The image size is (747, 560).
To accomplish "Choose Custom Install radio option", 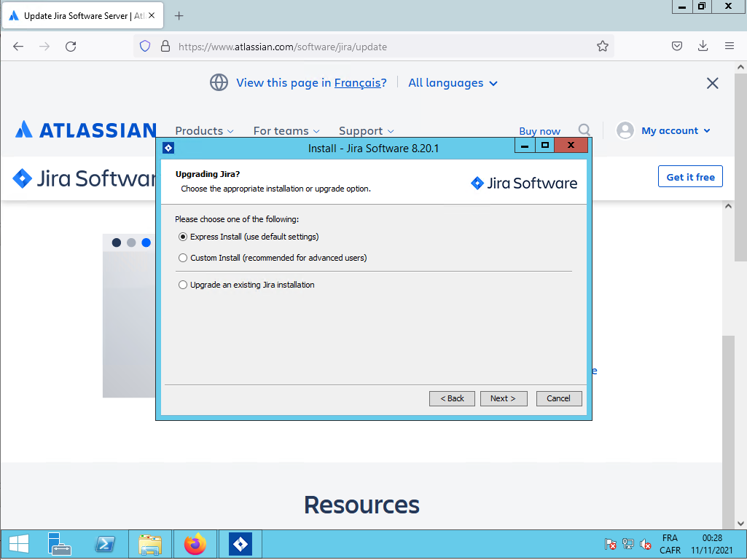I will point(183,258).
